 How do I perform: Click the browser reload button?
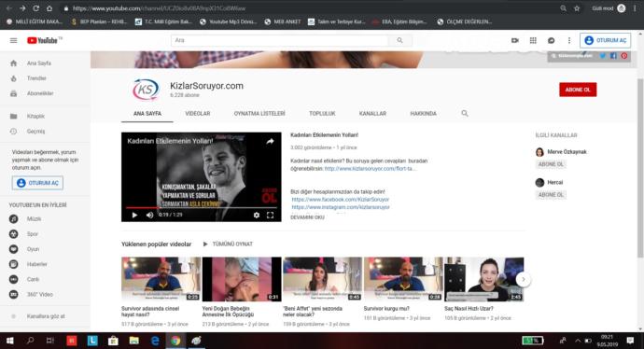pyautogui.click(x=35, y=8)
